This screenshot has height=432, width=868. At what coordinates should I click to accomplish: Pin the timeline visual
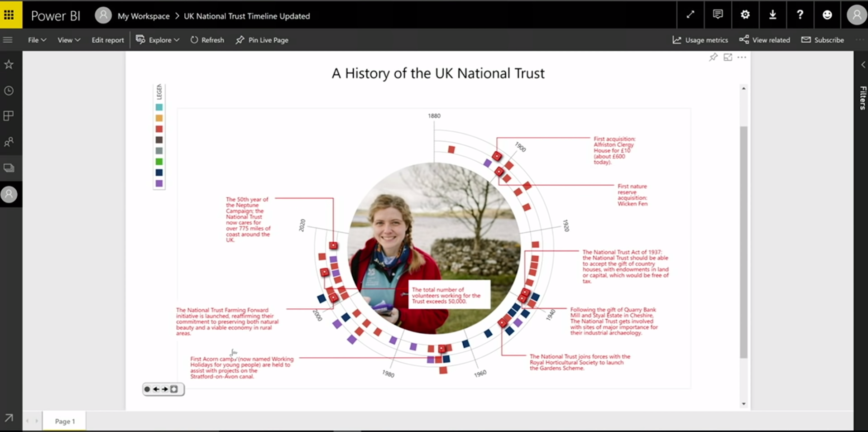pyautogui.click(x=713, y=57)
